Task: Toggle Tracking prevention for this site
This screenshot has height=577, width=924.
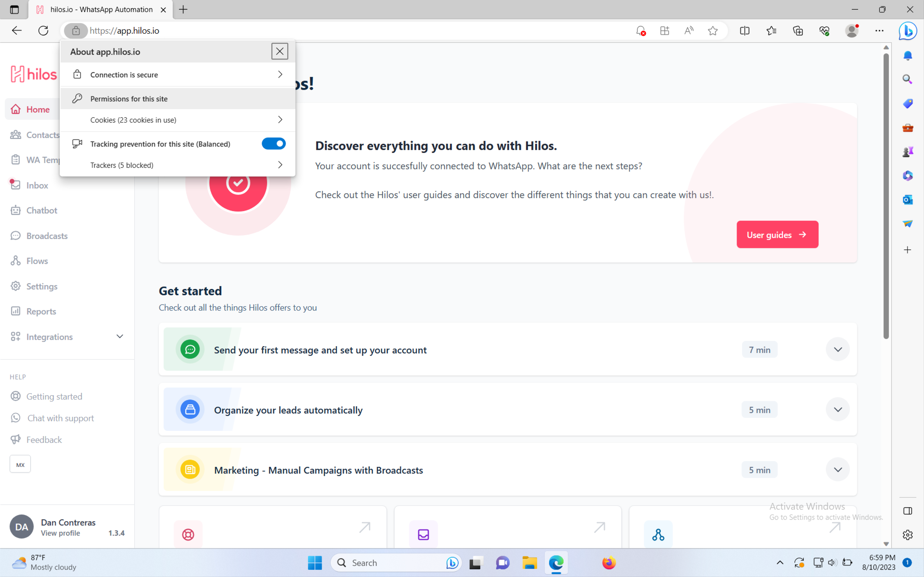Action: click(x=273, y=144)
